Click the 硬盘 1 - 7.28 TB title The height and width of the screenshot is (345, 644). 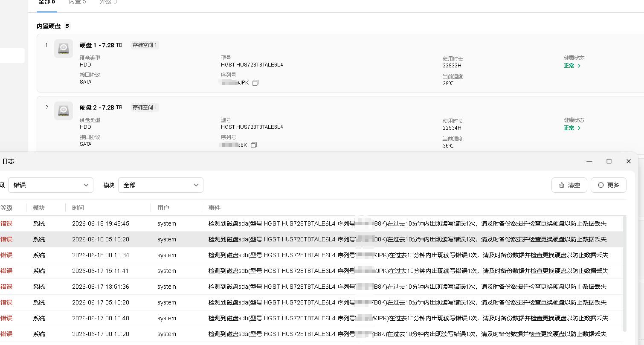tap(101, 45)
